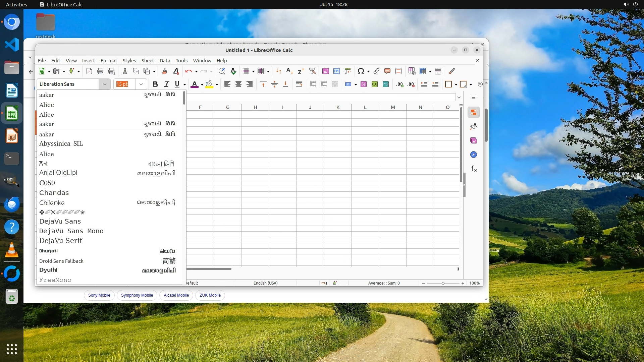
Task: Click the Merge and Center Cells icon
Action: [313, 84]
